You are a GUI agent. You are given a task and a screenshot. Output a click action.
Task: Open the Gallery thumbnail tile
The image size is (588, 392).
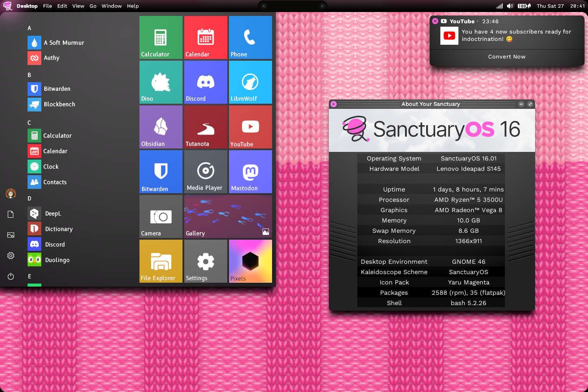228,216
